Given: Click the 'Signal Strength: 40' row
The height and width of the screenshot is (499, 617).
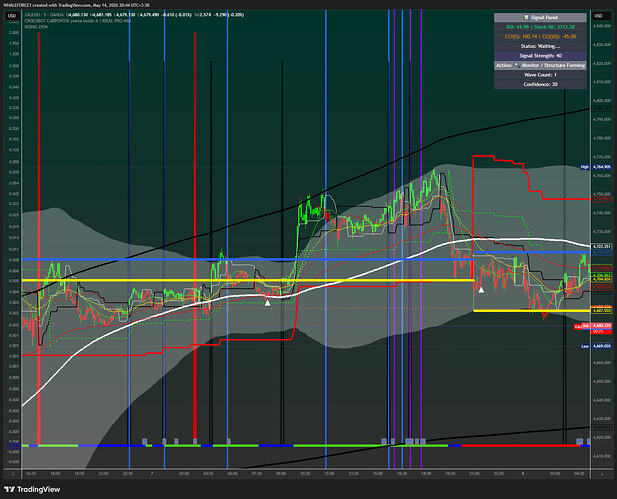Looking at the screenshot, I should point(540,56).
